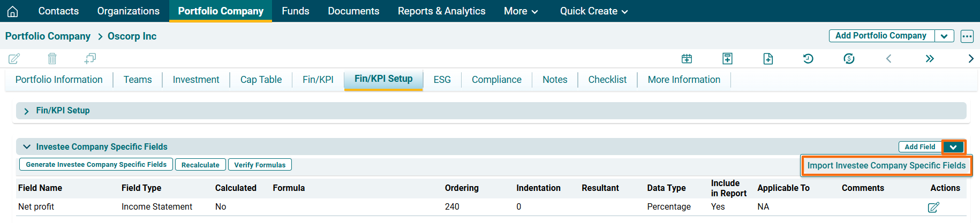The image size is (980, 223).
Task: Click the Verify Formulas button
Action: pyautogui.click(x=260, y=165)
